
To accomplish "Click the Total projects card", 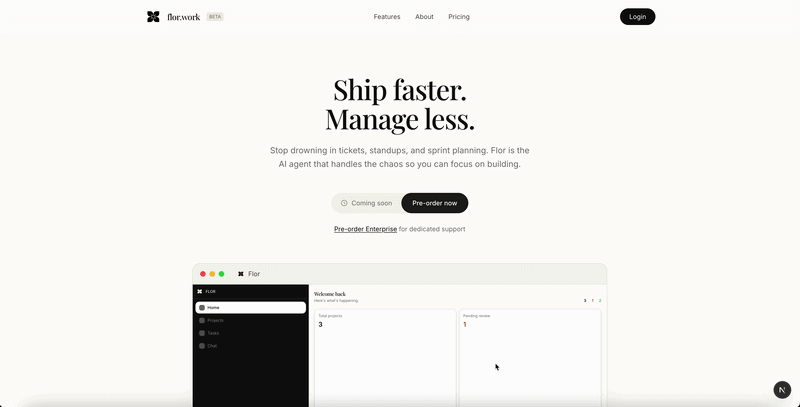I will pyautogui.click(x=385, y=358).
